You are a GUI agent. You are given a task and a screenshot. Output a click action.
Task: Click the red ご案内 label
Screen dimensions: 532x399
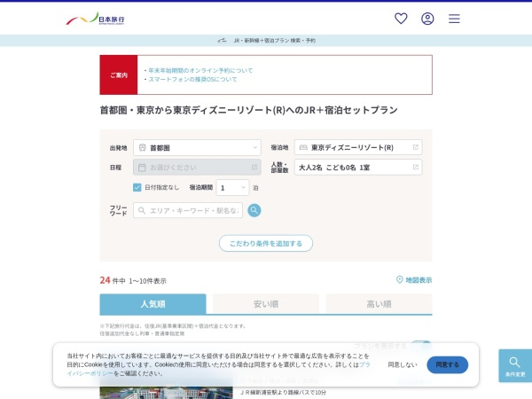(119, 75)
